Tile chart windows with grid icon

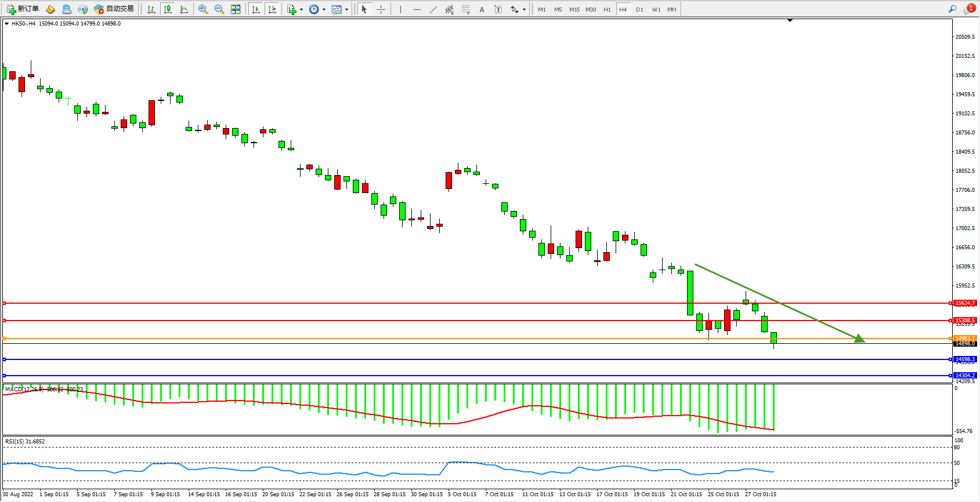click(x=236, y=9)
